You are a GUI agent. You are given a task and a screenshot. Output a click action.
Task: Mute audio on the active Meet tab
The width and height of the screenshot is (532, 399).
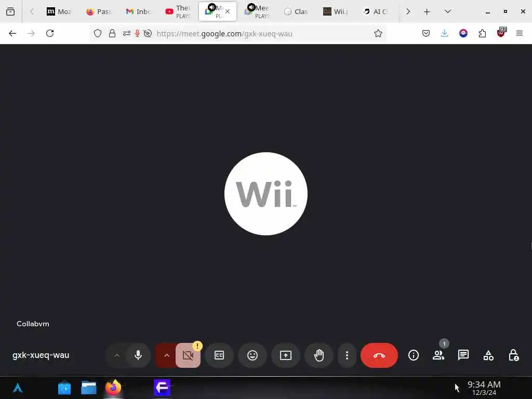212,7
